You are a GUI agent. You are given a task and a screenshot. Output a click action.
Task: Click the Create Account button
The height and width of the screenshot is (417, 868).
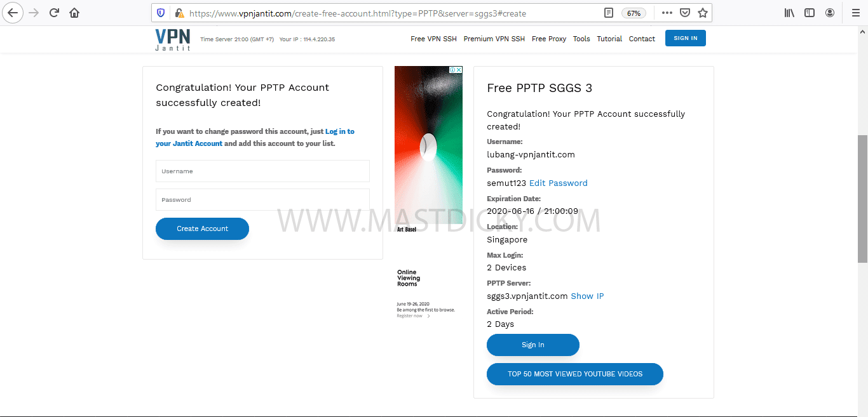click(x=202, y=228)
